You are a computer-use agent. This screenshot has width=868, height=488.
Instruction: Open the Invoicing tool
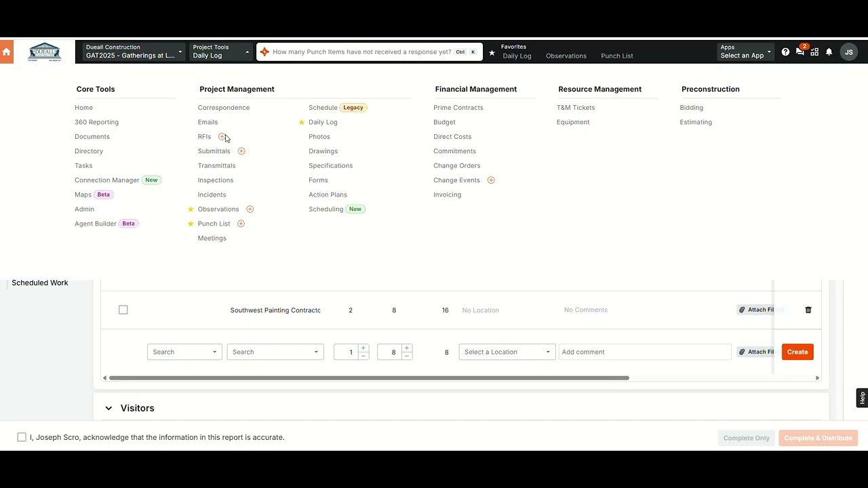pyautogui.click(x=448, y=195)
